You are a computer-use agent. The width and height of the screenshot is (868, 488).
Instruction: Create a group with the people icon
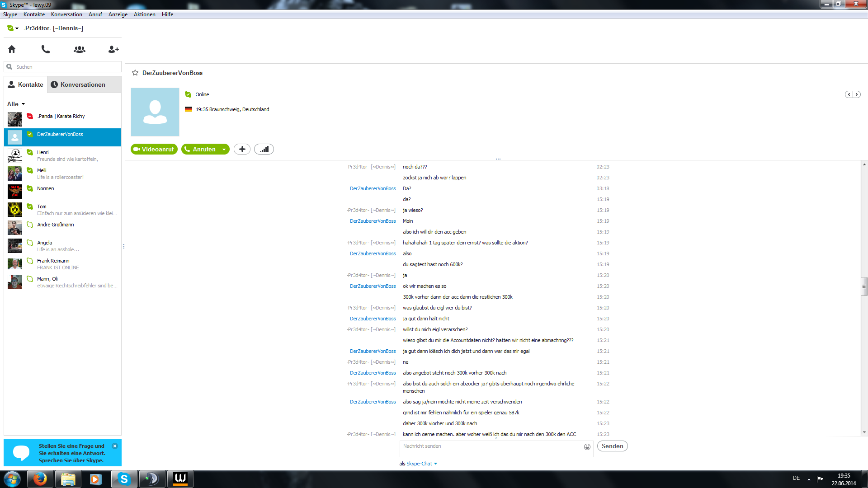(x=80, y=49)
